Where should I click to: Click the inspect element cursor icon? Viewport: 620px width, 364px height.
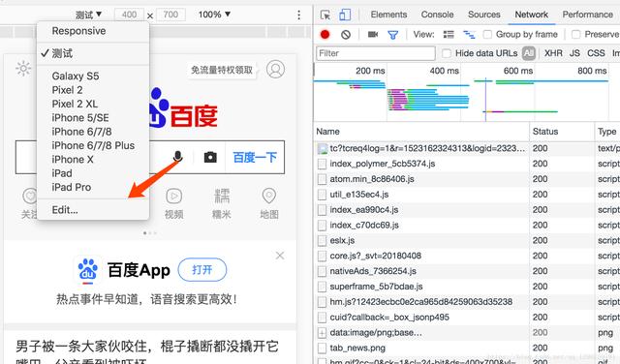[x=325, y=15]
